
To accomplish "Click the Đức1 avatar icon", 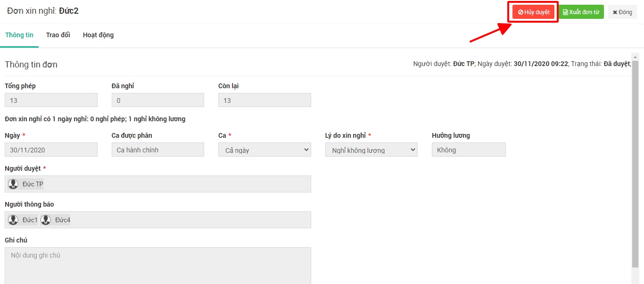I will coord(13,220).
